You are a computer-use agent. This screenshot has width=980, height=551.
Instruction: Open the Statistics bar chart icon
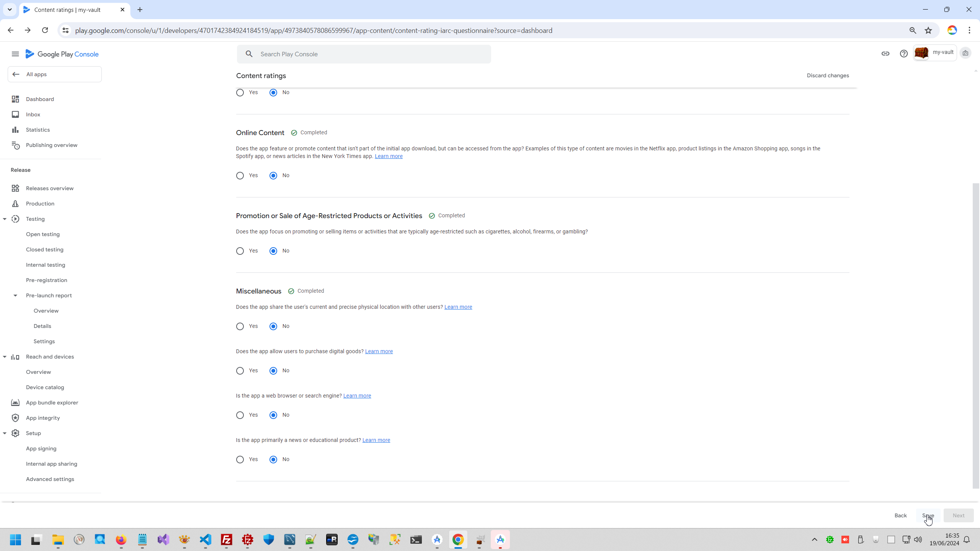coord(15,130)
